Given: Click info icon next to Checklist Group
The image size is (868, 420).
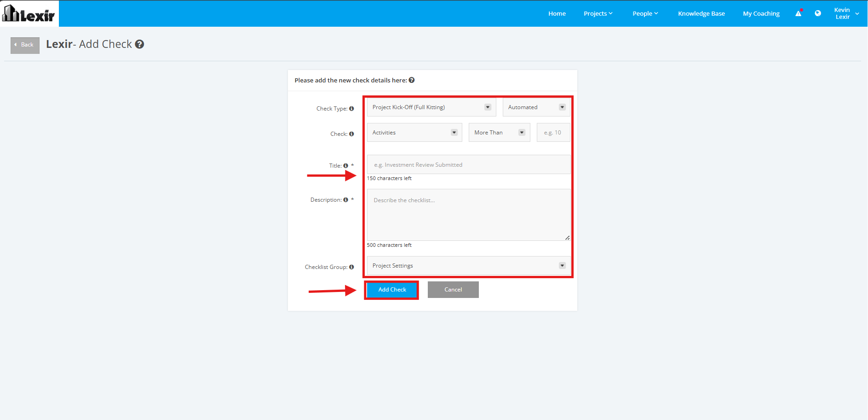Looking at the screenshot, I should tap(351, 267).
